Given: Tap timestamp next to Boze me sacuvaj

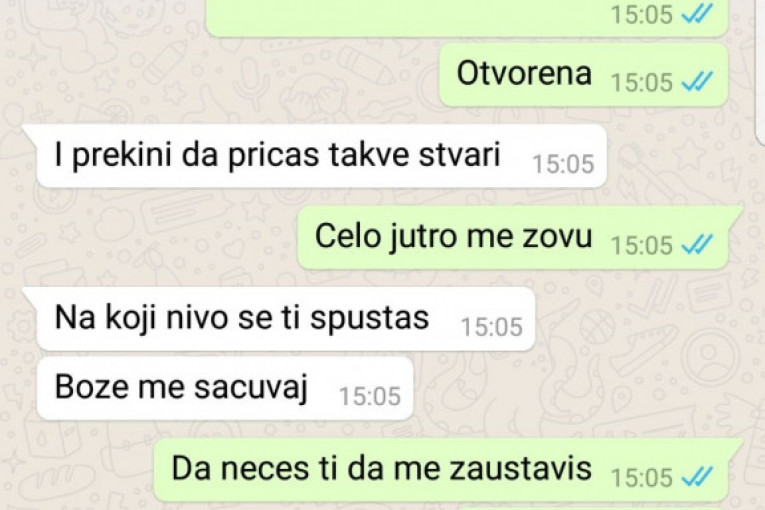Looking at the screenshot, I should (x=370, y=396).
